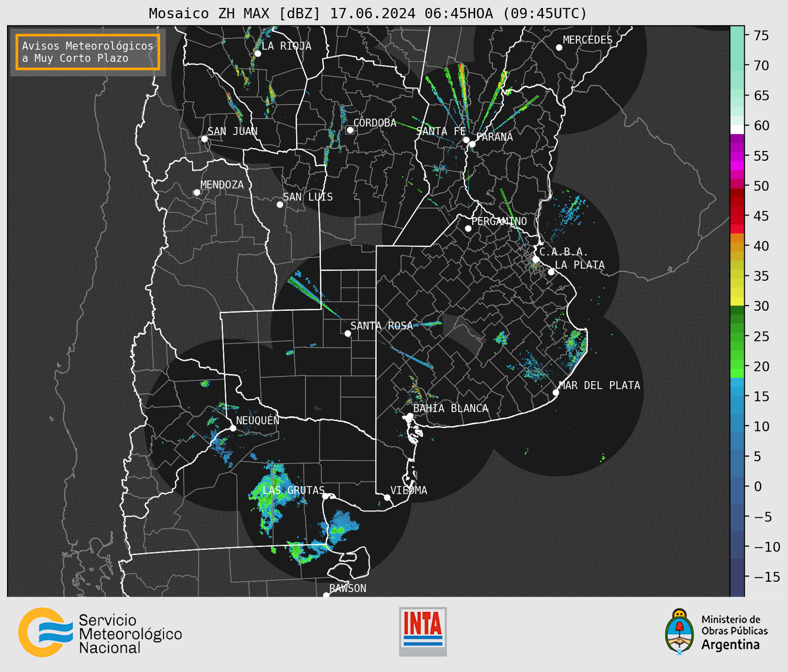Click the MERCEDES city marker dot
788x672 pixels.
559,48
